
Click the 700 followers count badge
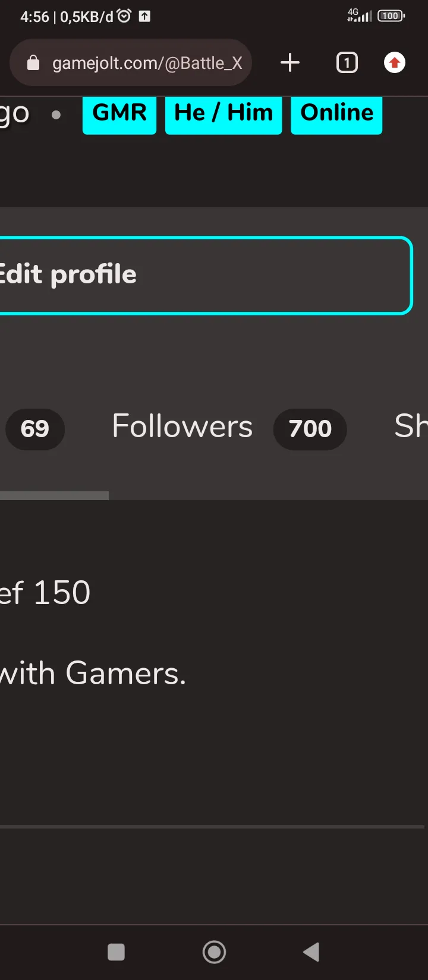pos(310,429)
